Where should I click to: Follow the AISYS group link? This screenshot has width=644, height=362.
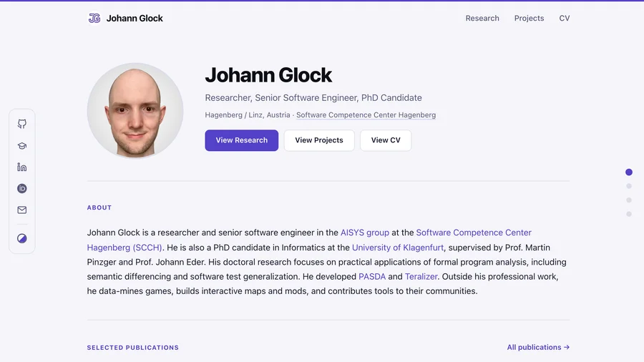365,233
